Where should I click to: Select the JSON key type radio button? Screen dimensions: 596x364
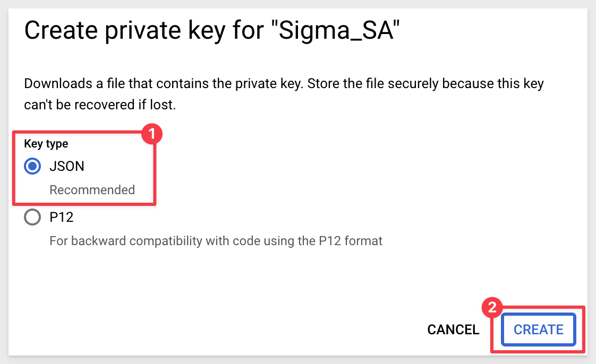[x=32, y=166]
